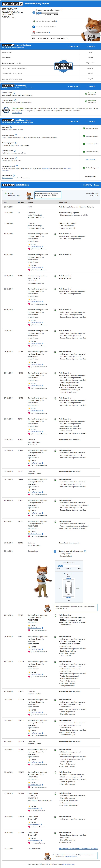Open the Glossary link in Detailed History
The image size is (101, 868).
tap(97, 185)
